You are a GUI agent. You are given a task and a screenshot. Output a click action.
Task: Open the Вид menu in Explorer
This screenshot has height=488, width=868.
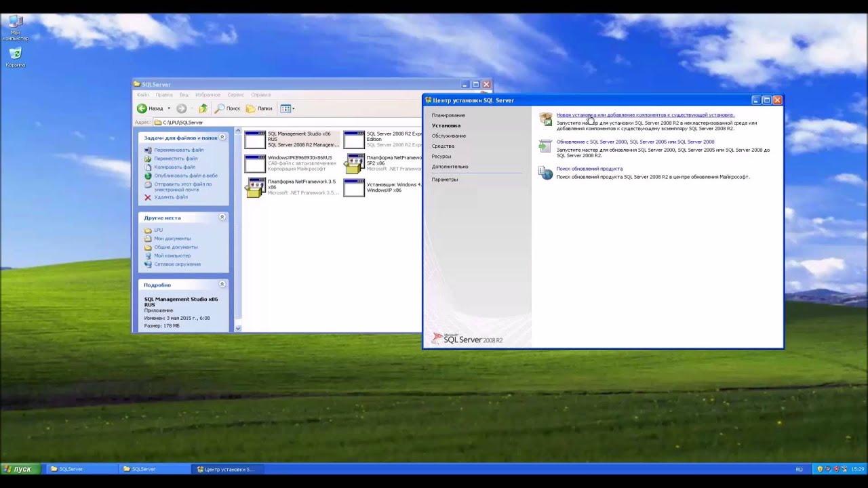click(184, 95)
